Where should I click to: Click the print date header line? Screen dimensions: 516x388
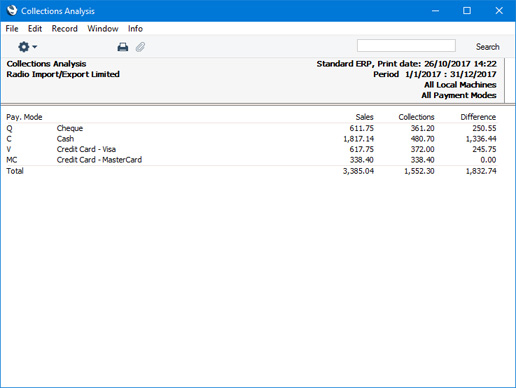click(406, 64)
